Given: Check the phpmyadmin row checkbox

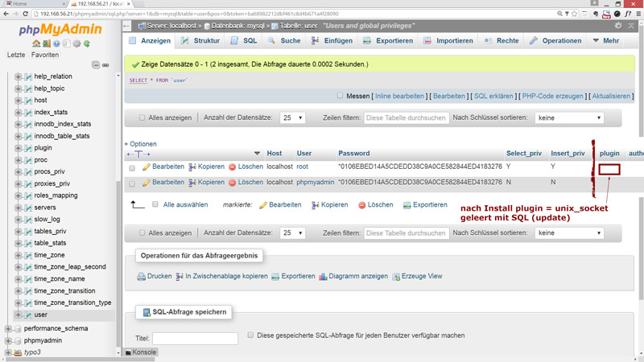Looking at the screenshot, I should click(x=132, y=184).
